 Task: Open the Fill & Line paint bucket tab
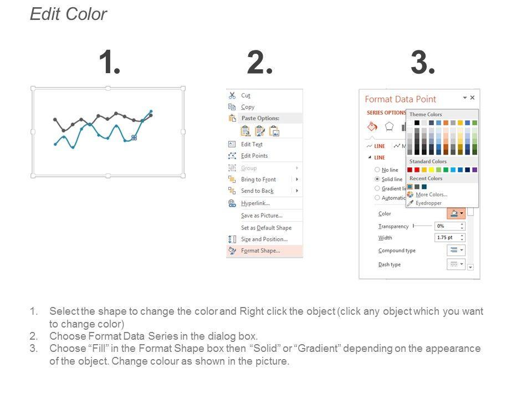(372, 127)
